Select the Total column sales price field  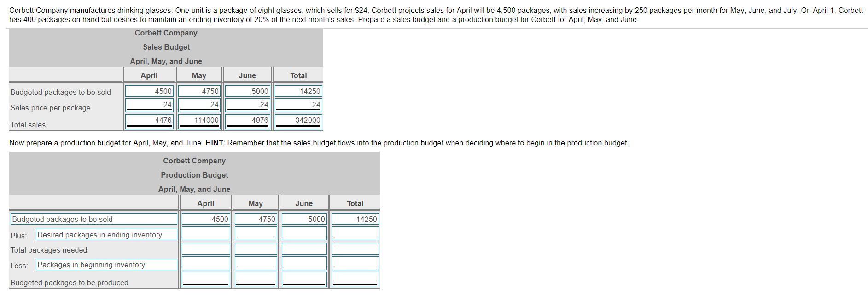[x=298, y=105]
